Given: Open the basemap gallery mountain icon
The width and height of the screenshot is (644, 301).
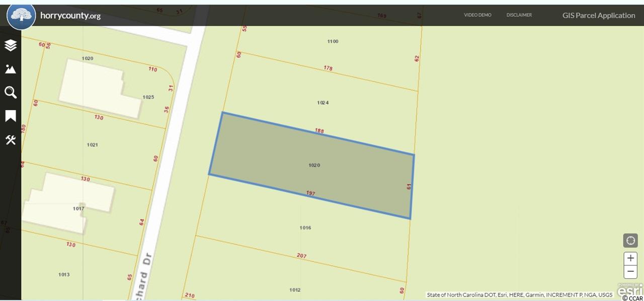Looking at the screenshot, I should coord(11,69).
